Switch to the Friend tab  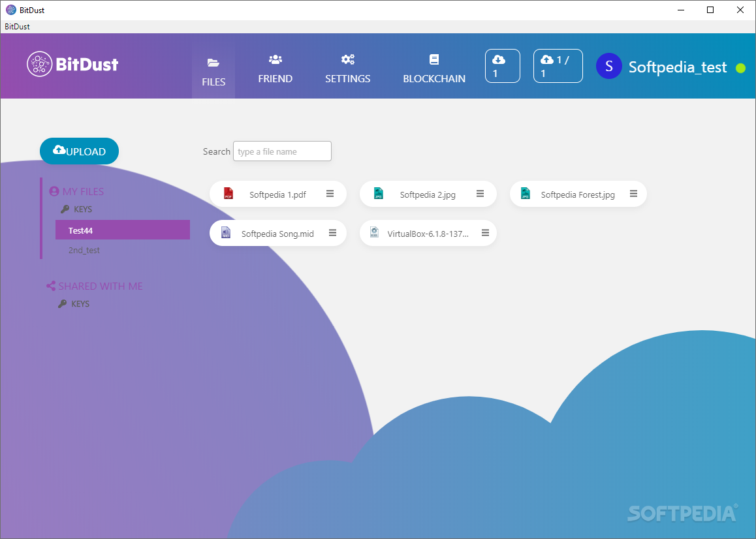coord(276,69)
